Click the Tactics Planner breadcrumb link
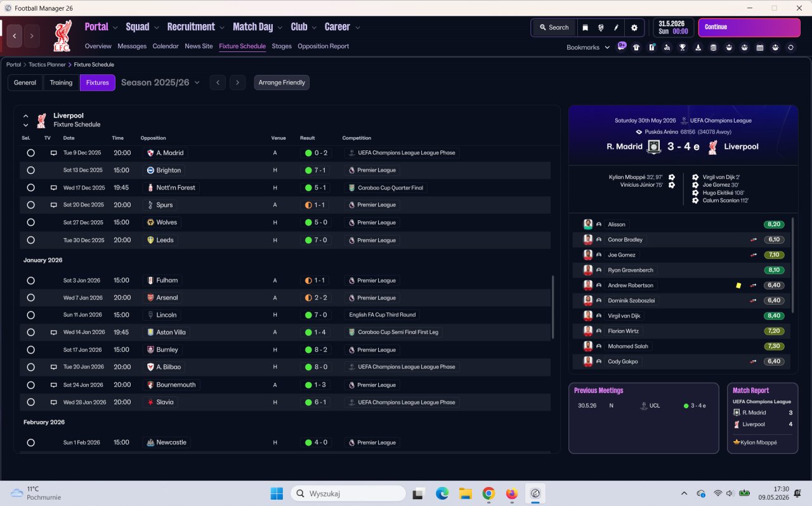The width and height of the screenshot is (812, 506). point(47,65)
